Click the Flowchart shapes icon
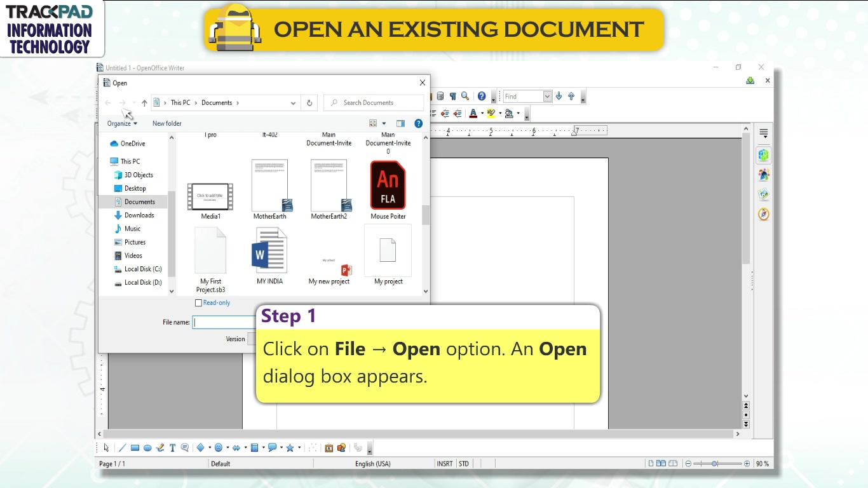868x488 pixels. coord(254,448)
